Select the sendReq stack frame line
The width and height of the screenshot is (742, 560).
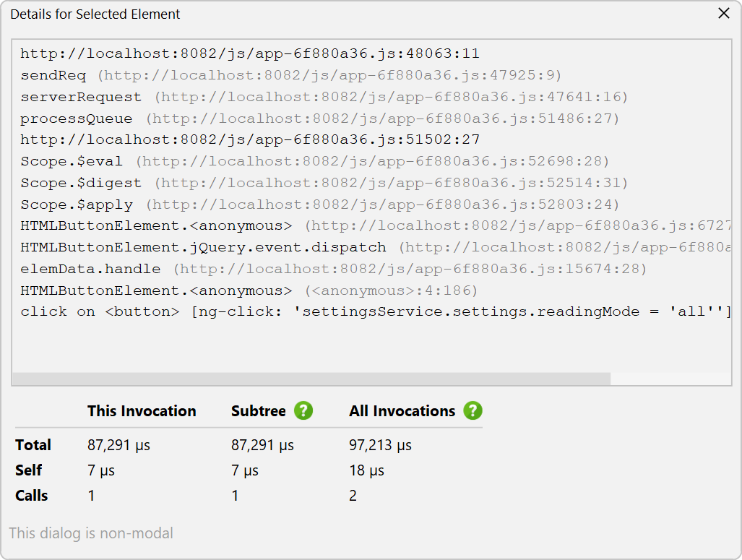pos(290,75)
